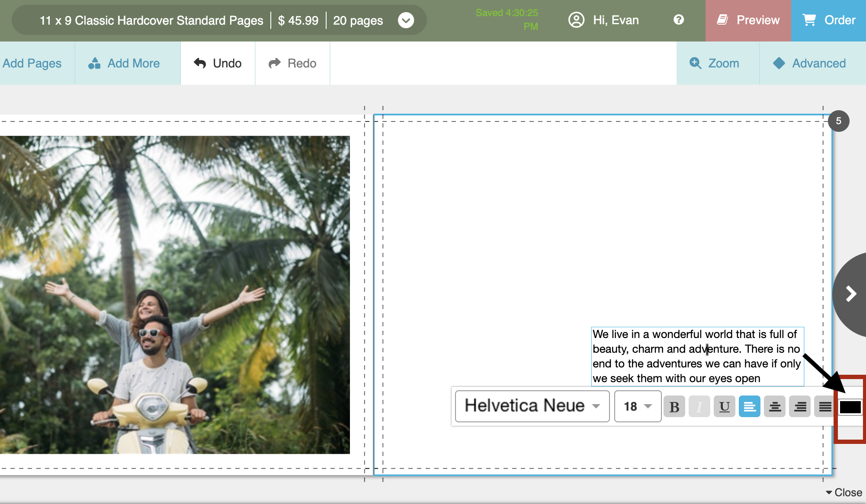Open the Helvetica Neue font dropdown
Screen dimensions: 866x504
532,406
